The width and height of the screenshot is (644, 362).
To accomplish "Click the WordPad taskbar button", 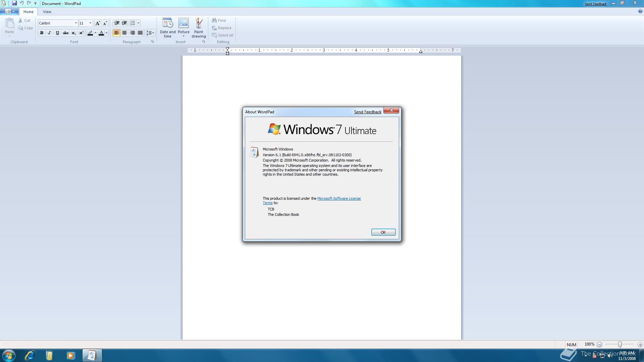I will [92, 355].
